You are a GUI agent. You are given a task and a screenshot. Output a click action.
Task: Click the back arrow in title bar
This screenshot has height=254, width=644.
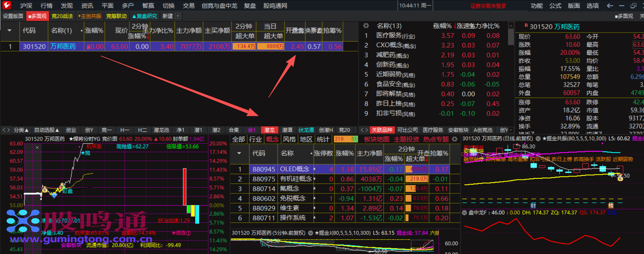(x=610, y=5)
